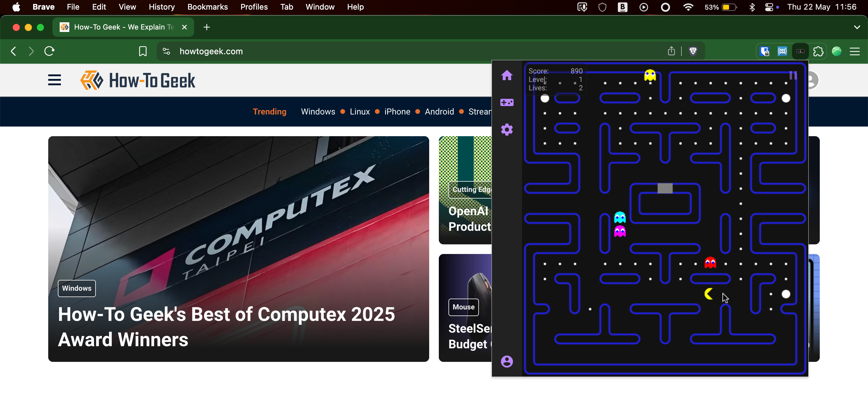Click the profile icon at sidebar bottom

[x=507, y=362]
